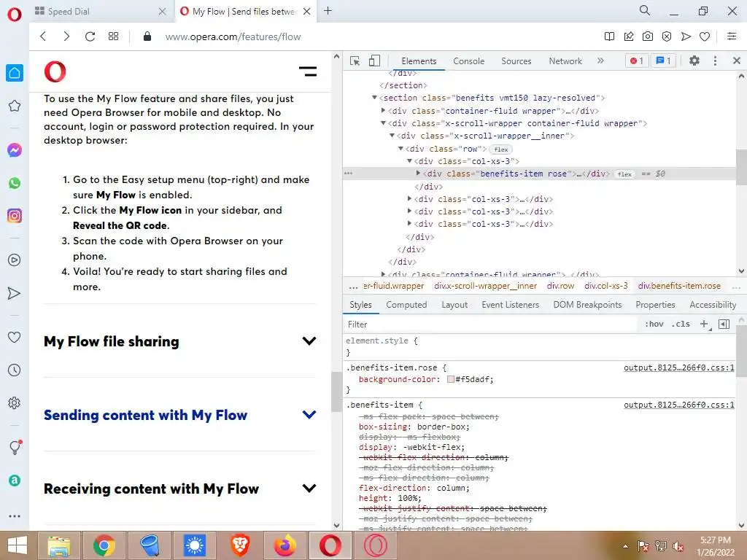Open the ad blocker shield icon
This screenshot has height=560, width=747.
tap(667, 36)
